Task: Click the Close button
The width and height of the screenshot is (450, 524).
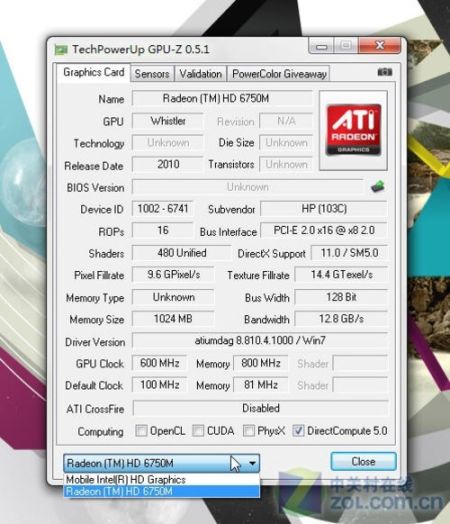Action: [x=363, y=462]
